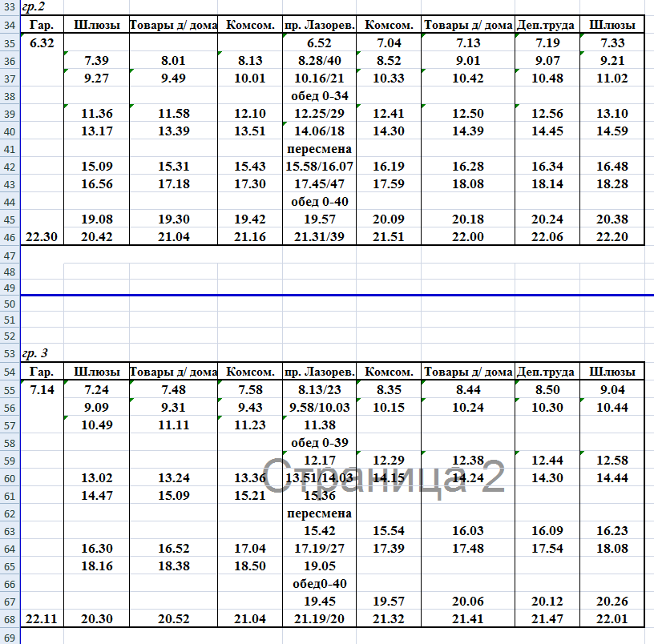654x644 pixels.
Task: Click the cell with 8.28/40
Action: click(319, 61)
